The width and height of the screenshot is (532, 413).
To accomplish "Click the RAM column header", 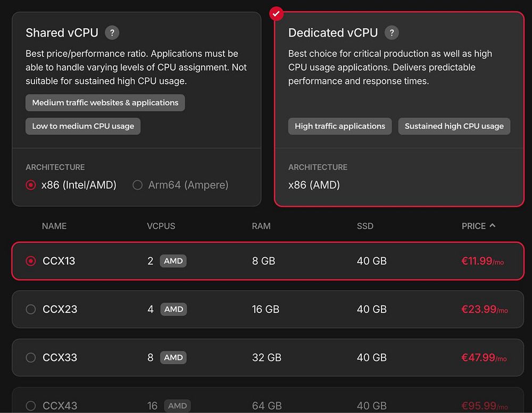I will click(x=261, y=226).
